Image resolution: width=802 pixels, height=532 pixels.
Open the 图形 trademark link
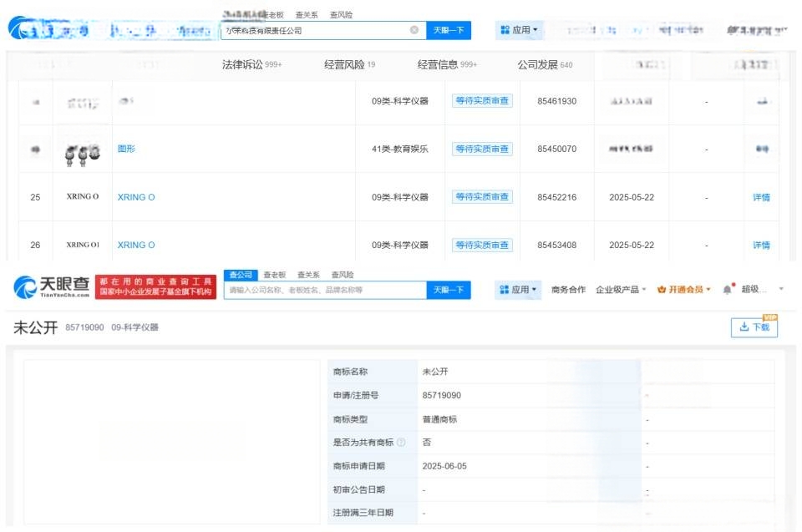[126, 149]
